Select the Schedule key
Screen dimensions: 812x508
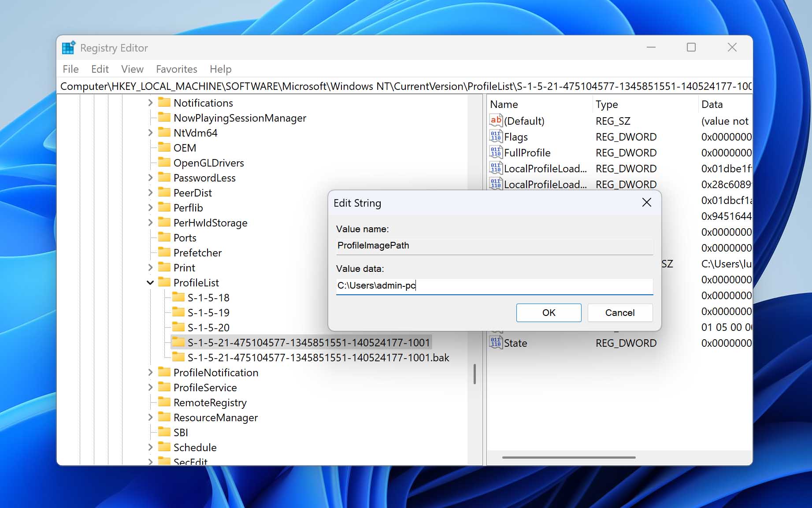195,447
